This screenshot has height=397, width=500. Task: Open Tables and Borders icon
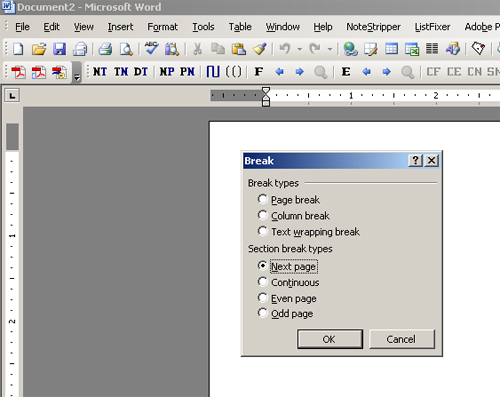point(371,49)
